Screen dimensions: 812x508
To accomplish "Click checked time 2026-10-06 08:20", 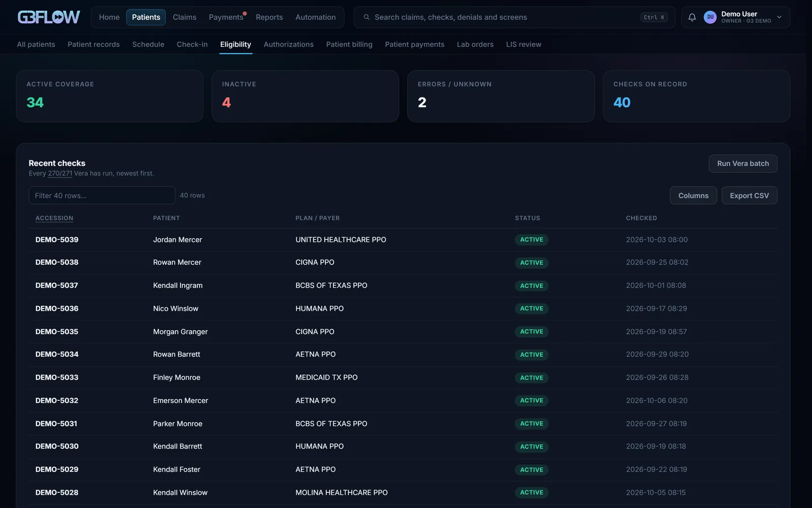I will (x=657, y=401).
